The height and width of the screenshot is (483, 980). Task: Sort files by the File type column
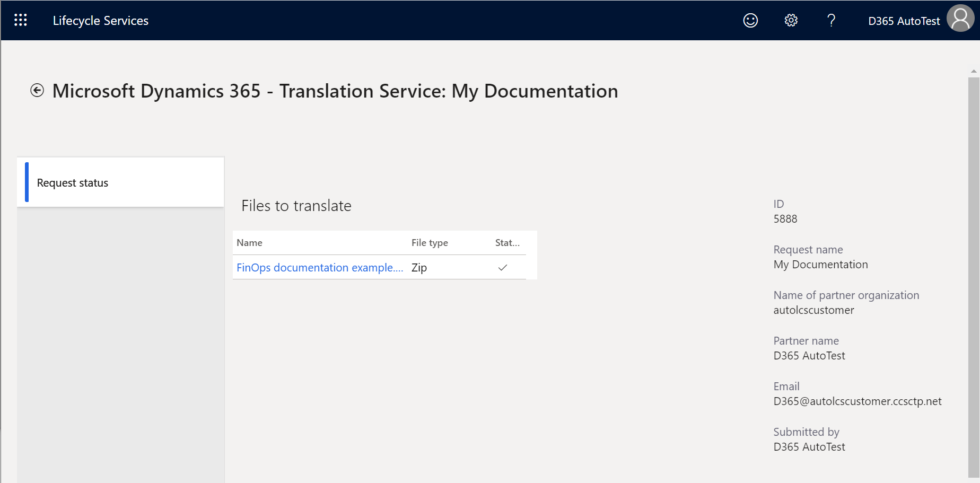[430, 242]
